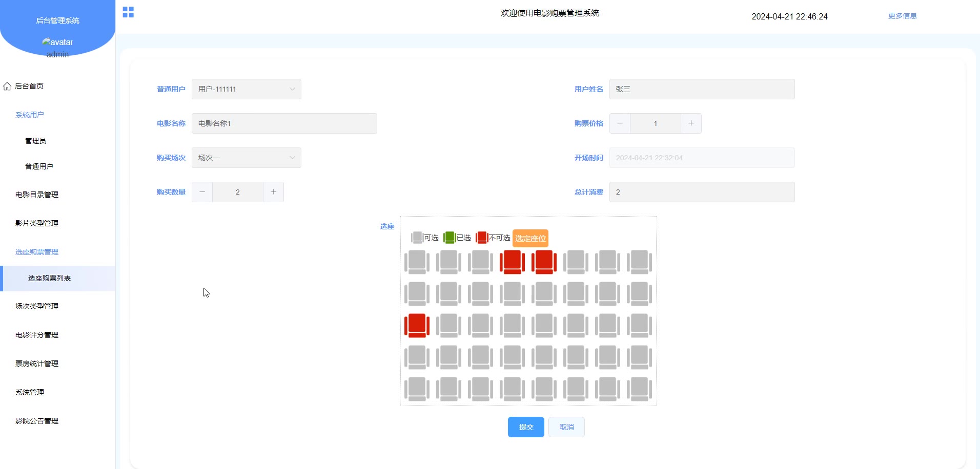Toggle the last seat in the bottom row
The width and height of the screenshot is (980, 469).
(639, 389)
